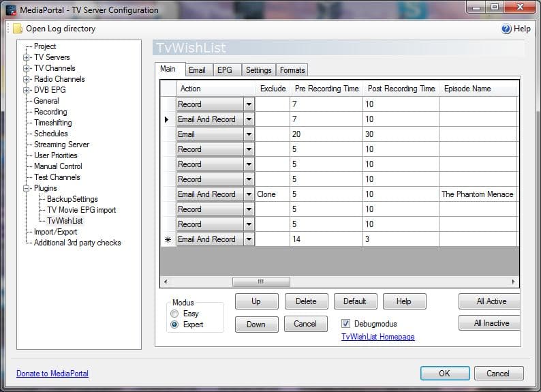541x392 pixels.
Task: Toggle the Debugmodus checkbox
Action: tap(345, 323)
